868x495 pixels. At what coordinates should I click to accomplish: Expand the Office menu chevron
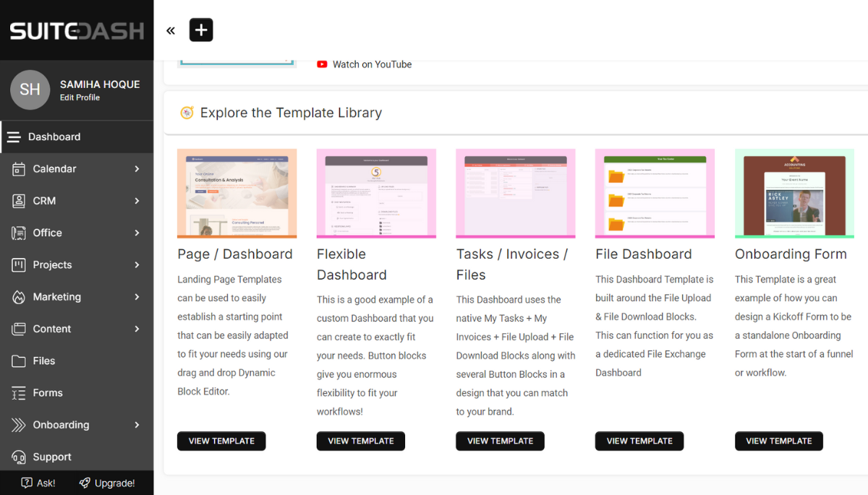[x=137, y=233]
